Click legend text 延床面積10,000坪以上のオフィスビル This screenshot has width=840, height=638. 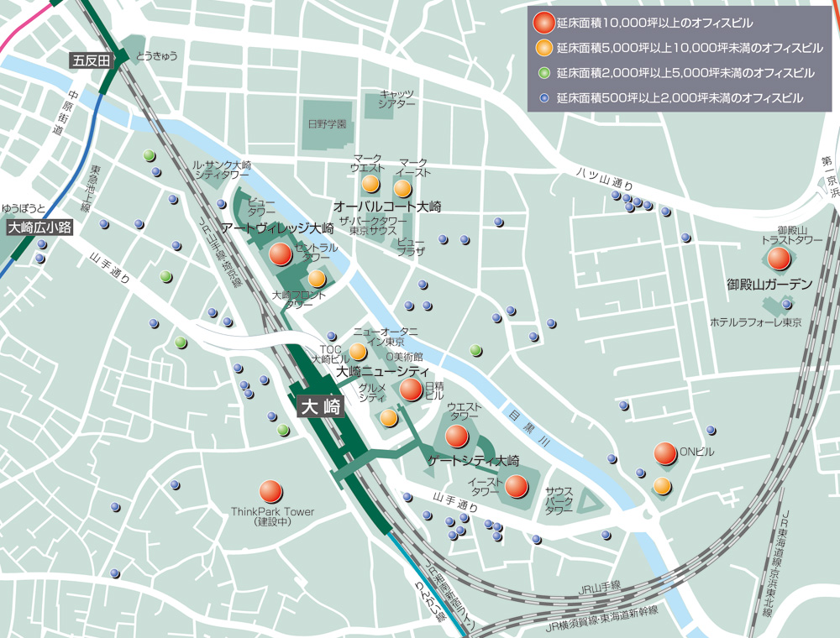654,23
